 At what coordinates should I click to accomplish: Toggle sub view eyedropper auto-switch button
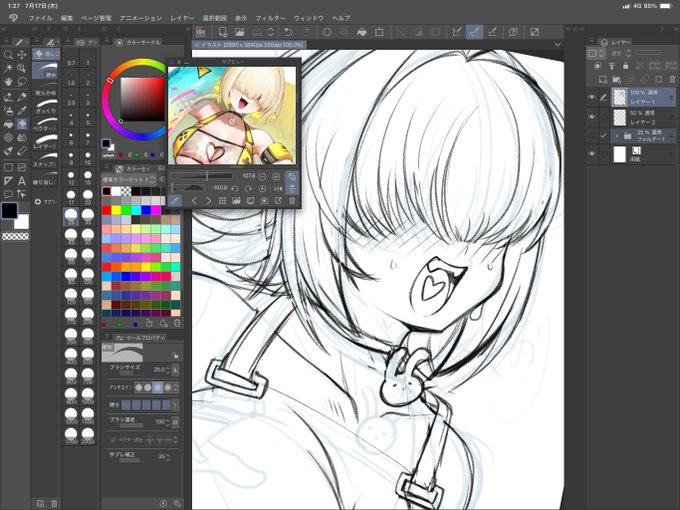173,201
